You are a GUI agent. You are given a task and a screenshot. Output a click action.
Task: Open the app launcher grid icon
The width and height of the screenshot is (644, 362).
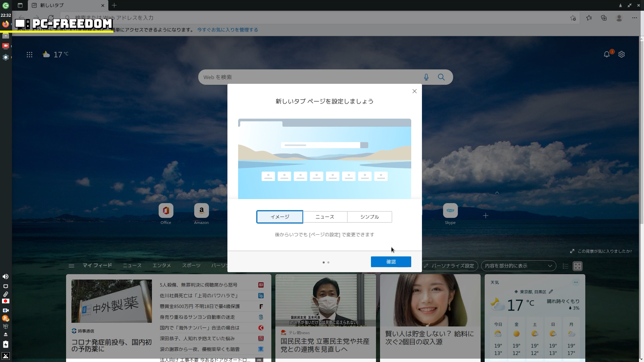click(x=30, y=54)
